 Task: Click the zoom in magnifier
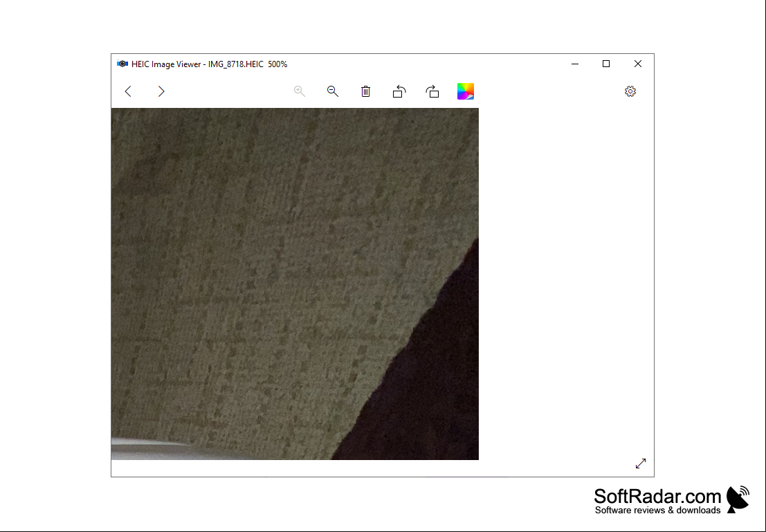(300, 91)
